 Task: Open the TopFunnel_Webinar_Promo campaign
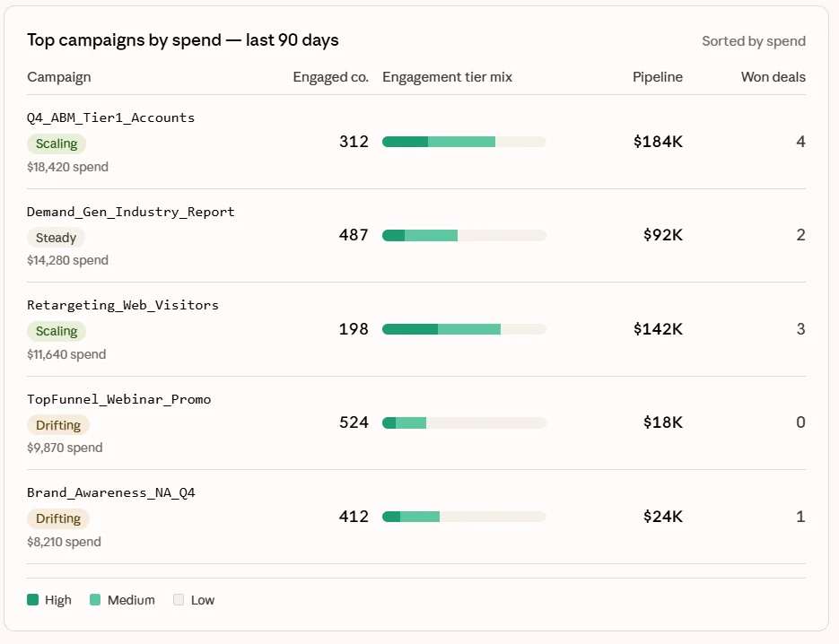(118, 399)
